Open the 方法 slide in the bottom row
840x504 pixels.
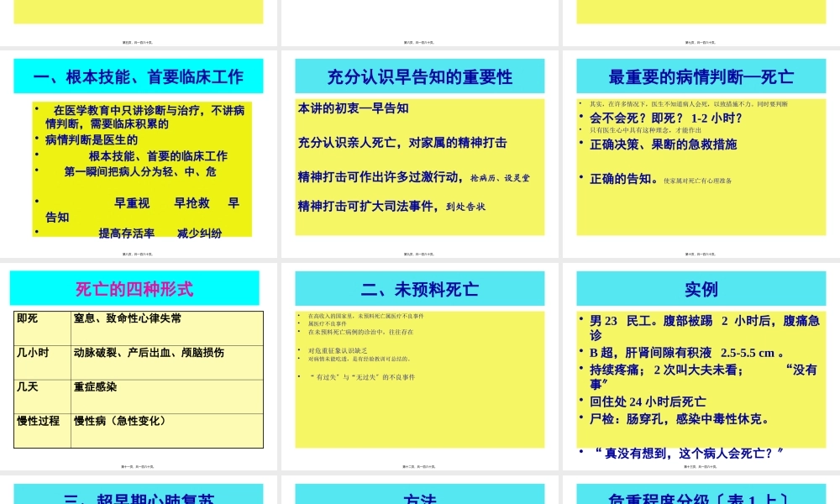pos(419,496)
